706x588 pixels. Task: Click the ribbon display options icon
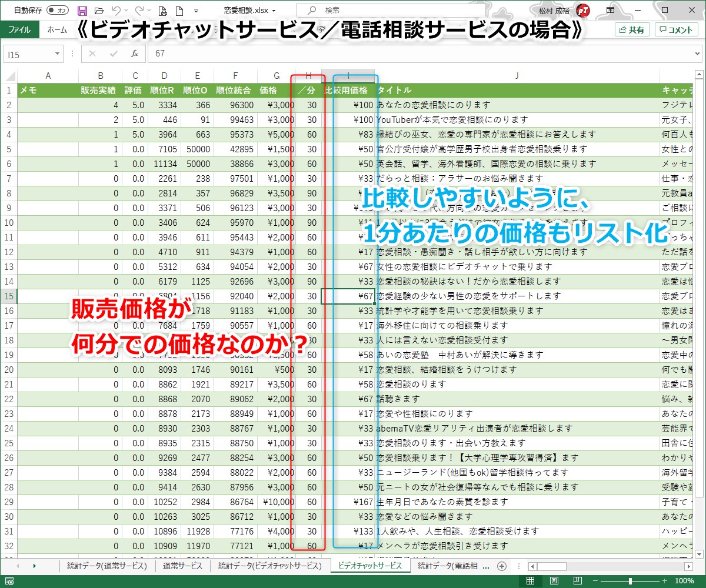610,10
